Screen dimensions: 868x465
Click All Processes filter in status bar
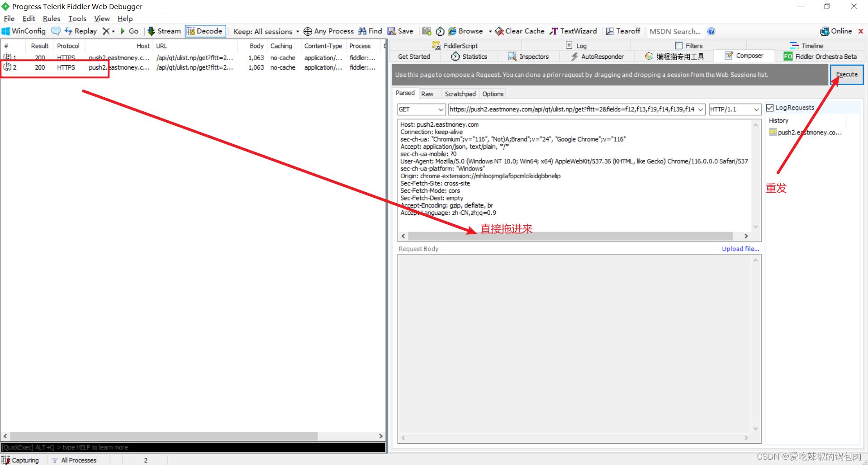pyautogui.click(x=74, y=460)
